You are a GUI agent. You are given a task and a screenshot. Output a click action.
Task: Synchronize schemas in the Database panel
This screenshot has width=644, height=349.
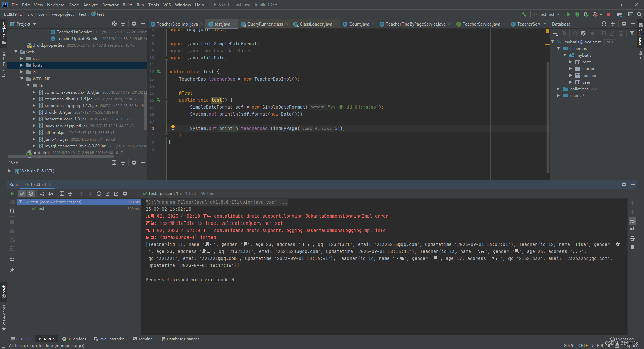pos(575,33)
